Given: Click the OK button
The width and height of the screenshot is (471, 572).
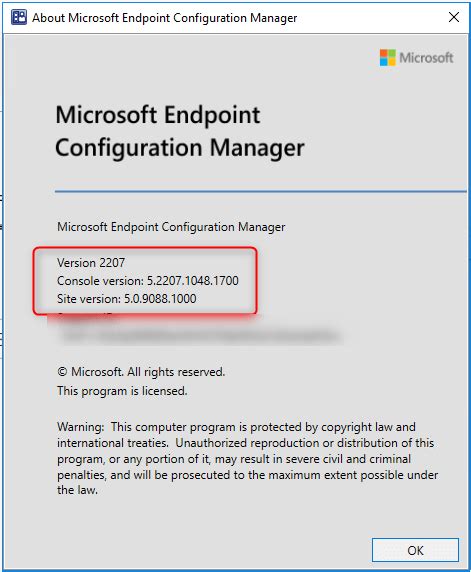Looking at the screenshot, I should 415,550.
